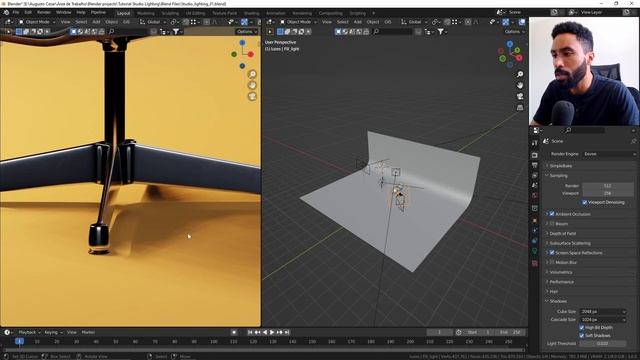640x360 pixels.
Task: Toggle Screen Space Reflections checkbox
Action: [552, 253]
